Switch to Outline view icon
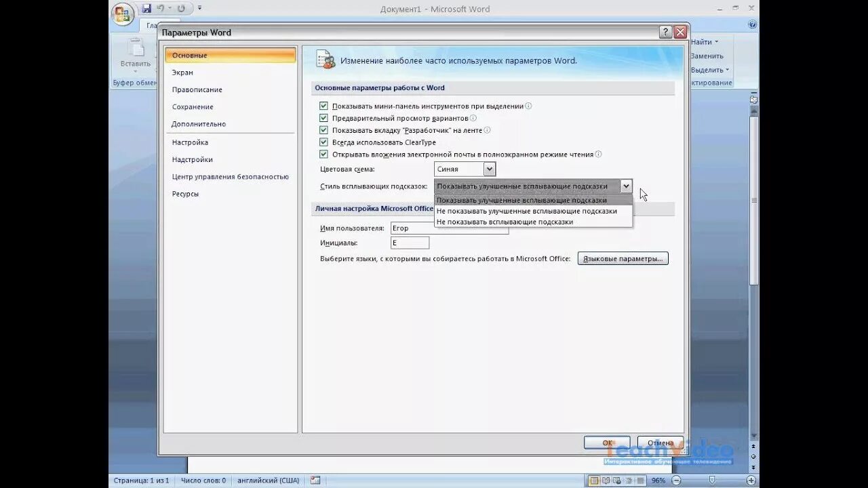This screenshot has height=488, width=868. 629,481
